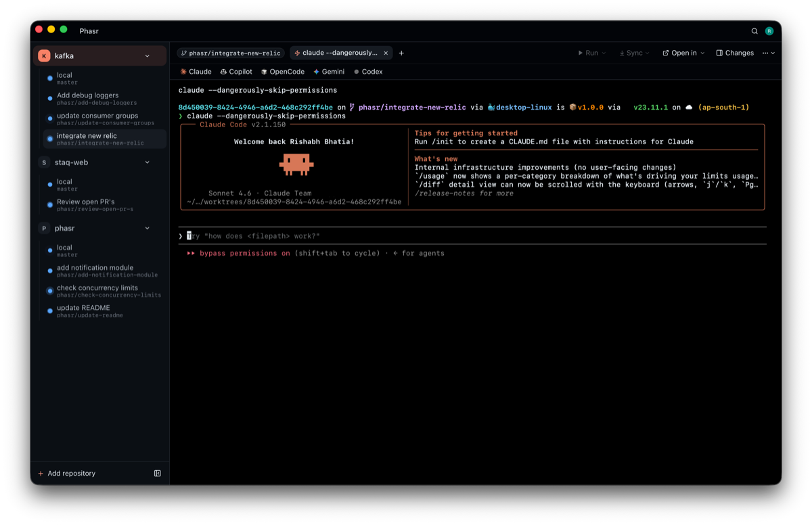The height and width of the screenshot is (525, 812).
Task: Click Claude Code v2.1.150 banner title
Action: click(243, 125)
